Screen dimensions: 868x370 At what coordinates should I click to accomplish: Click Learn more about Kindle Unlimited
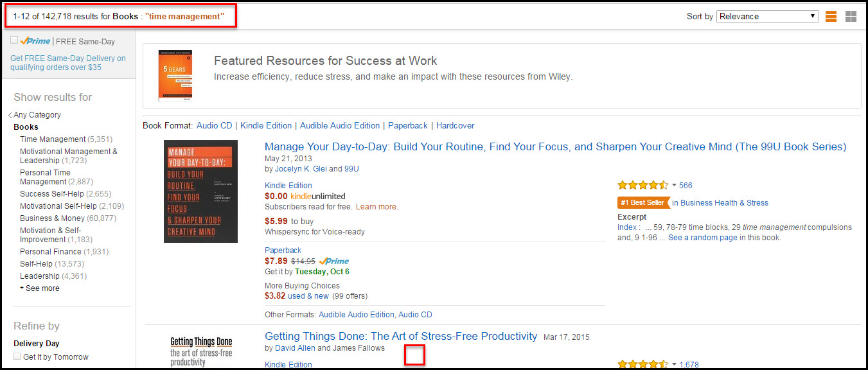click(x=376, y=207)
